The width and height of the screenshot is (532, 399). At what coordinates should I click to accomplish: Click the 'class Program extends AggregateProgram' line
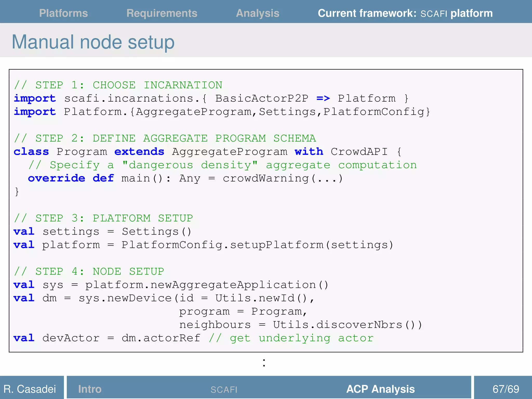point(208,152)
